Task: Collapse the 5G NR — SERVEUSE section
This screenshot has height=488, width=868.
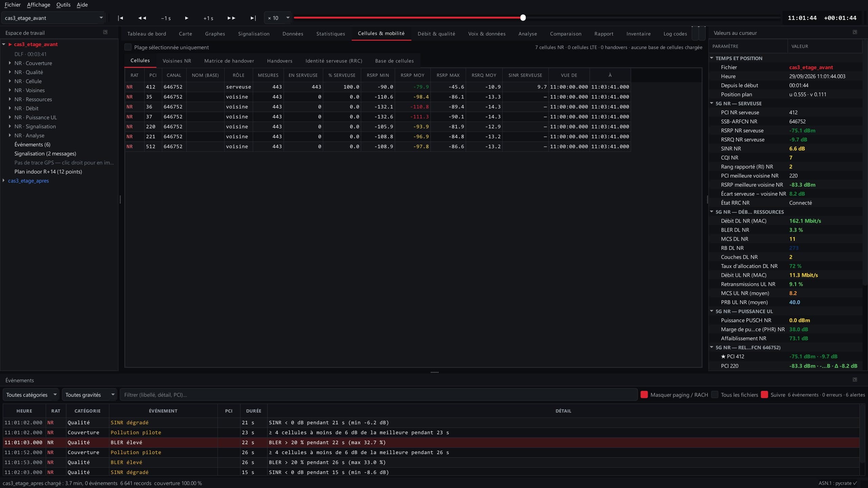Action: [712, 103]
